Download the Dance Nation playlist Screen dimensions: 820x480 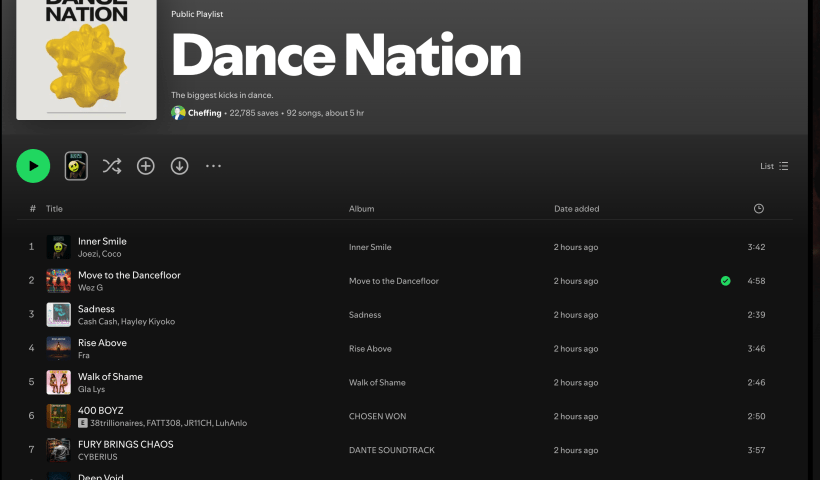click(x=180, y=166)
